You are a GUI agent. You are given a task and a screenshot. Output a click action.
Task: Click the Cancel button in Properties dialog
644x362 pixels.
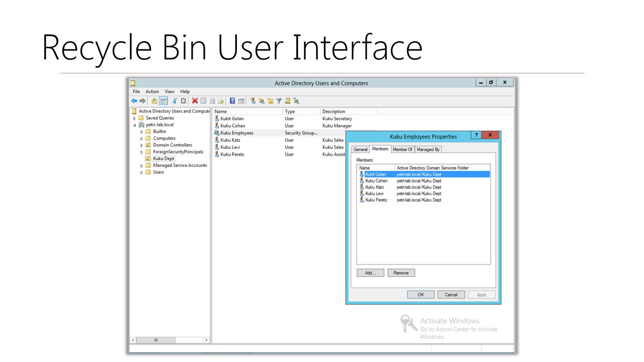[451, 295]
